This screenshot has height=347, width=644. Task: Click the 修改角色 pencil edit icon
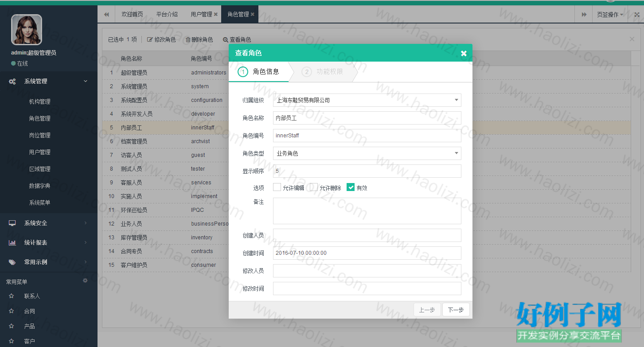click(x=150, y=39)
